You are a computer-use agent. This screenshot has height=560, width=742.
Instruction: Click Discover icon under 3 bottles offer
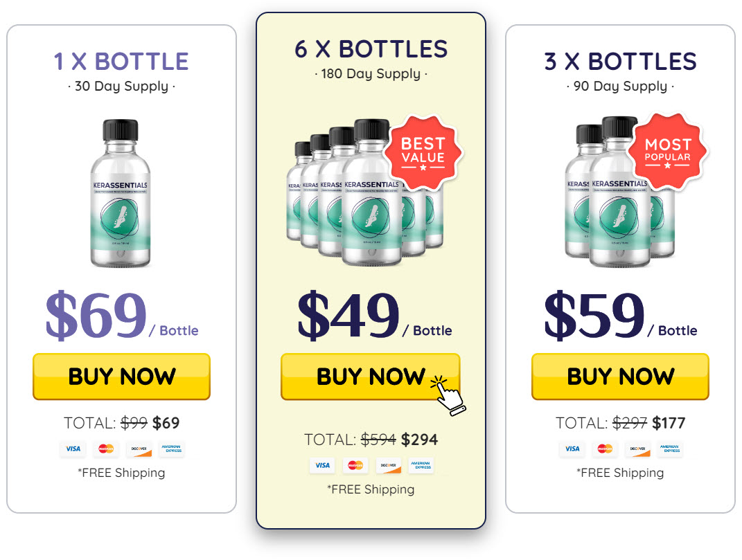[637, 449]
